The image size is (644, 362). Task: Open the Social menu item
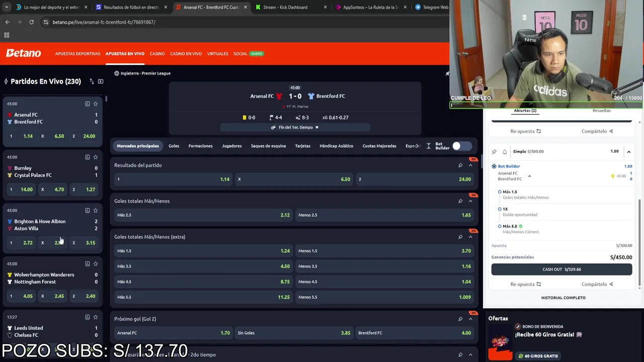pyautogui.click(x=240, y=53)
